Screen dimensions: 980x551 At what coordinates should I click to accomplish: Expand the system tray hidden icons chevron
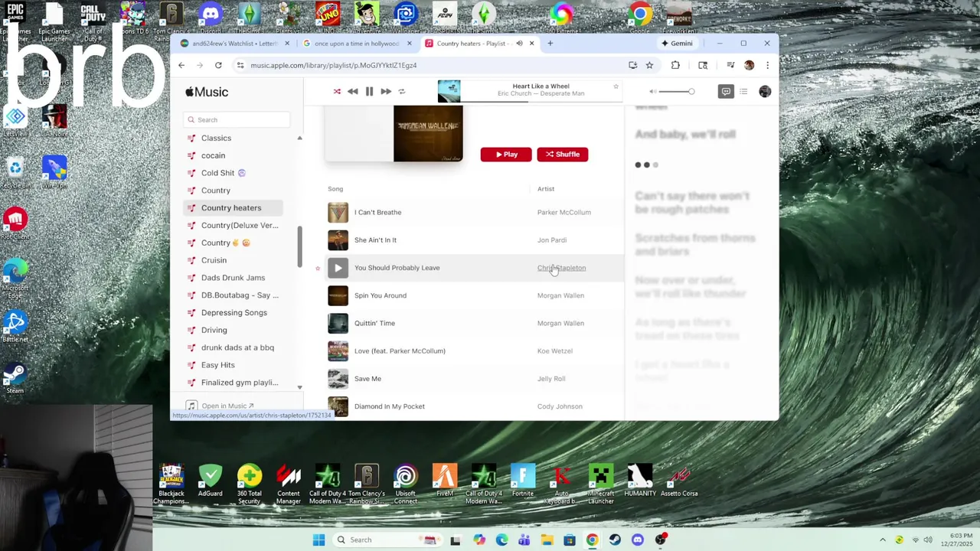[x=882, y=540]
